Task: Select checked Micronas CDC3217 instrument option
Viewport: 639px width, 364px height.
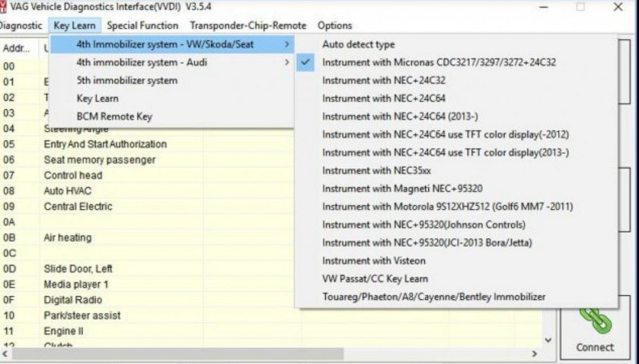Action: (x=438, y=63)
